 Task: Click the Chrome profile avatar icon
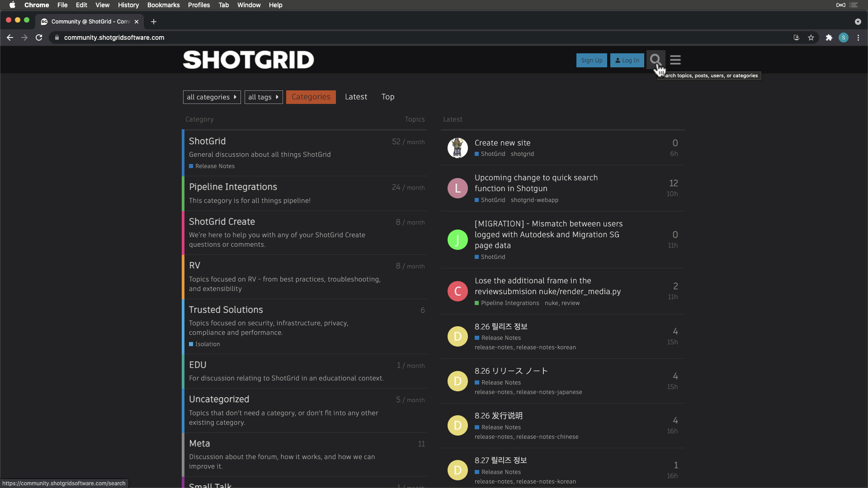click(x=844, y=38)
